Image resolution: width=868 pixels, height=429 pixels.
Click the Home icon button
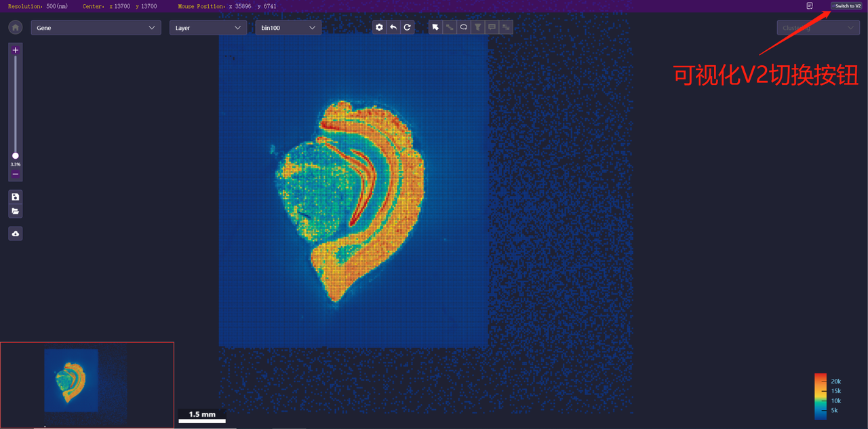tap(15, 28)
